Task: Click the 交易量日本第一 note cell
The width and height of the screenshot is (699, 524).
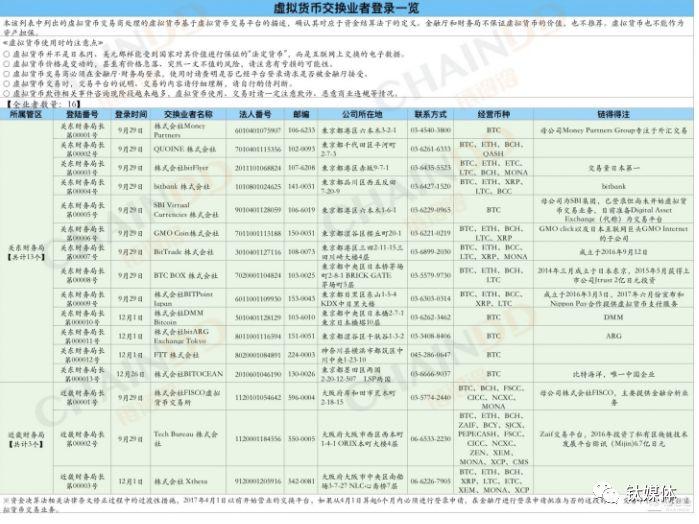Action: (613, 168)
